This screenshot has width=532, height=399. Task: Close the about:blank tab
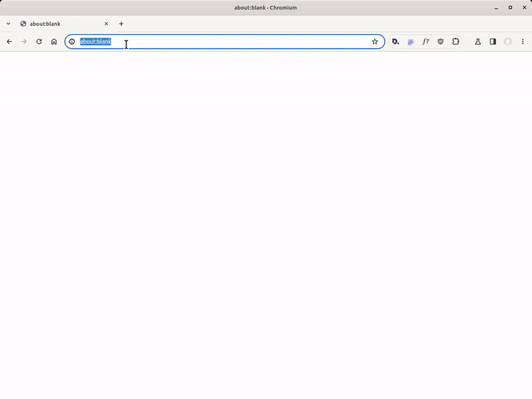(106, 24)
